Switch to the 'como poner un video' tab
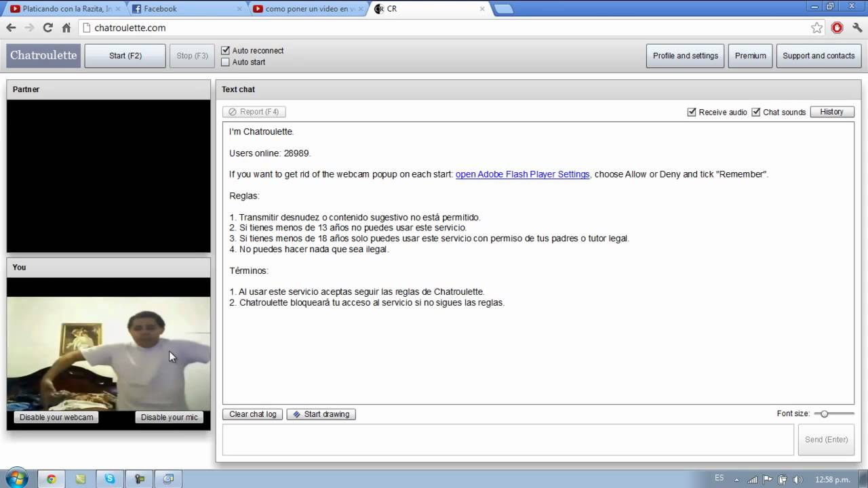Viewport: 868px width, 488px height. pyautogui.click(x=307, y=9)
